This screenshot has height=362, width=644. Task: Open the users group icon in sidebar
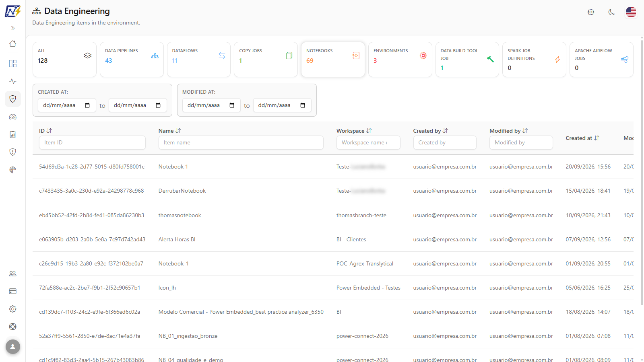pos(13,274)
